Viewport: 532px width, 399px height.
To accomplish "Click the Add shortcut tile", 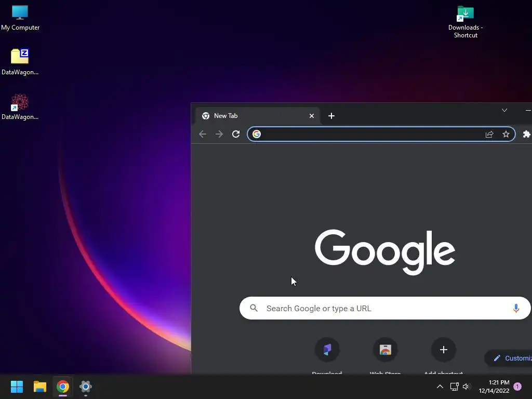I will pos(444,354).
